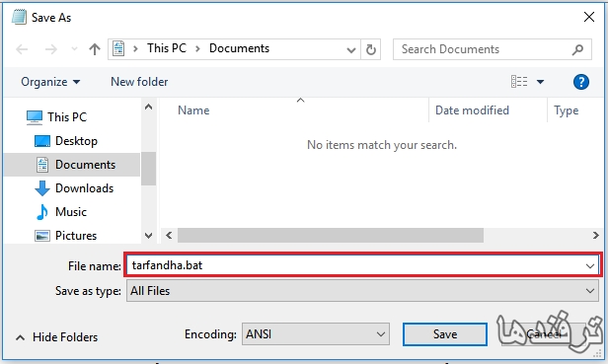
Task: Click the search magnifier icon
Action: click(577, 49)
